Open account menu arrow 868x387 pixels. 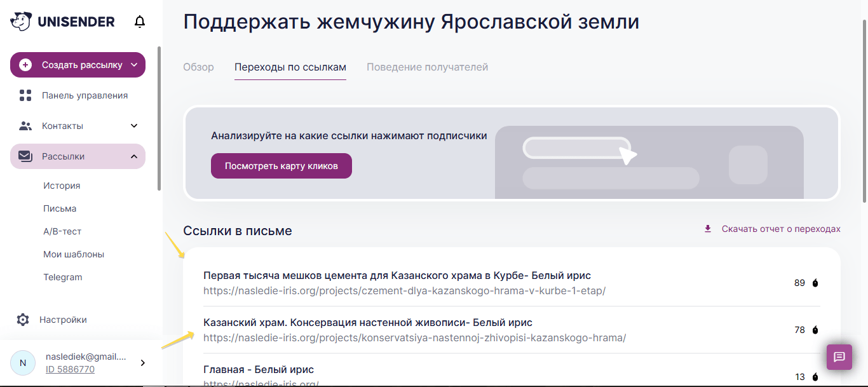142,363
